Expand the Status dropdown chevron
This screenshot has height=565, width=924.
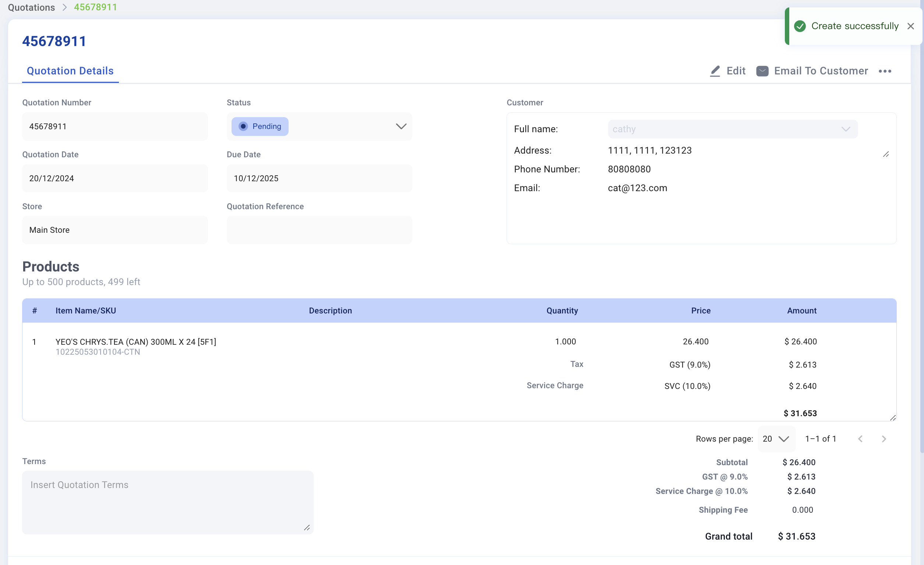click(x=401, y=126)
